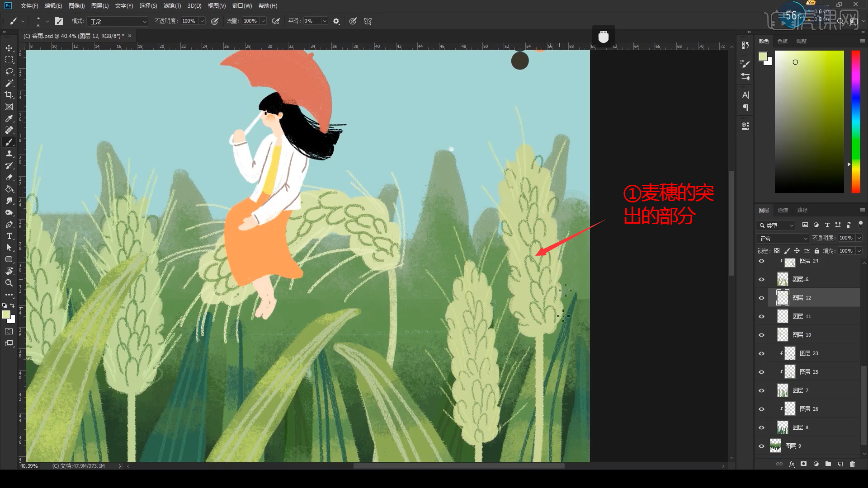Select the History Brush tool

(9, 165)
